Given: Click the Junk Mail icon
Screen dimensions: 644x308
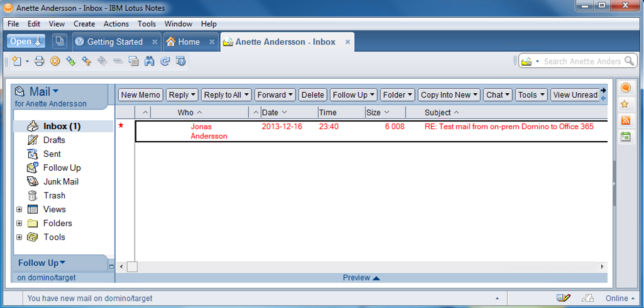Looking at the screenshot, I should point(33,181).
